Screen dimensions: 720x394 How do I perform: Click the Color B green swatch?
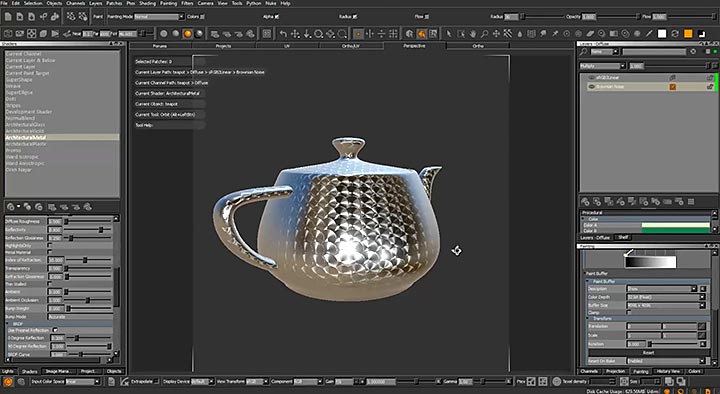coord(675,230)
